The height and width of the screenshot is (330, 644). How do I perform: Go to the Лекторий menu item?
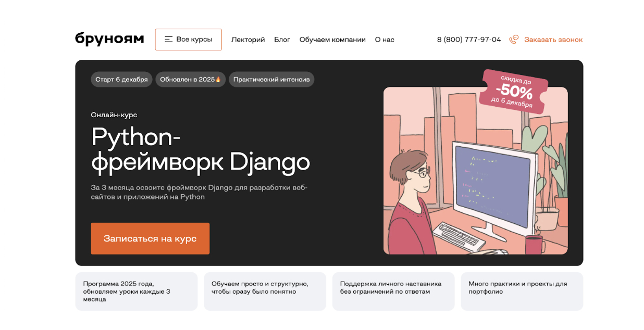coord(248,40)
